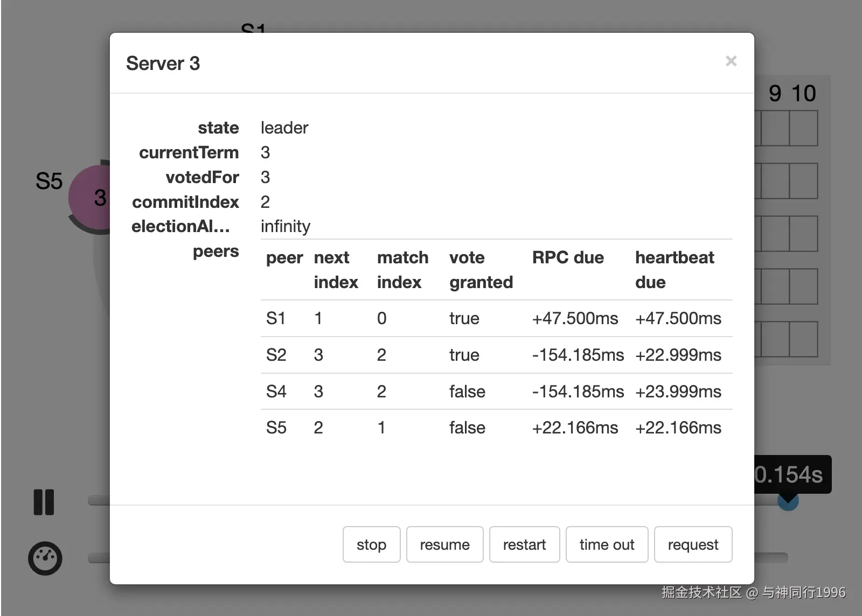Click the restart button
The image size is (862, 616).
[524, 544]
